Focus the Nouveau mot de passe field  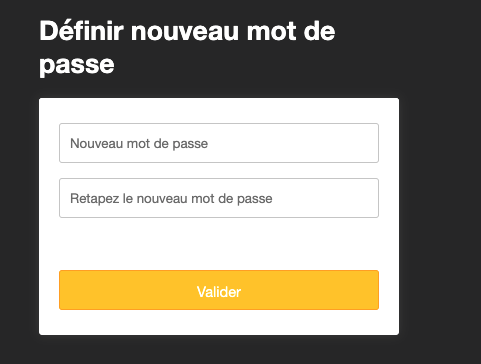click(x=219, y=143)
